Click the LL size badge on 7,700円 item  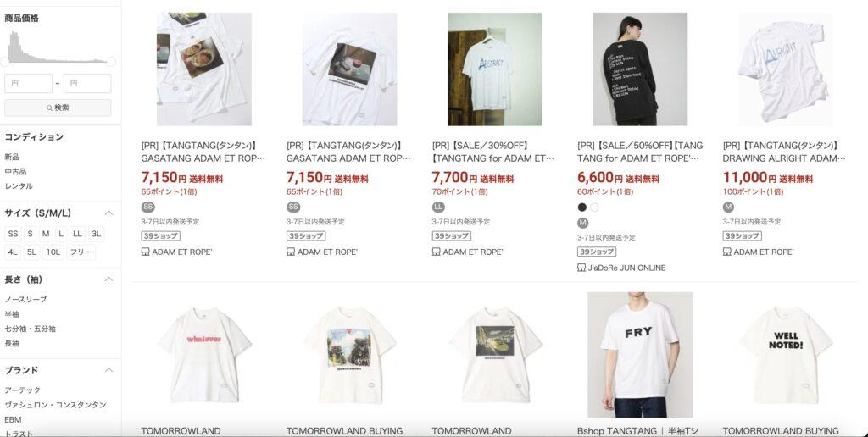[438, 207]
